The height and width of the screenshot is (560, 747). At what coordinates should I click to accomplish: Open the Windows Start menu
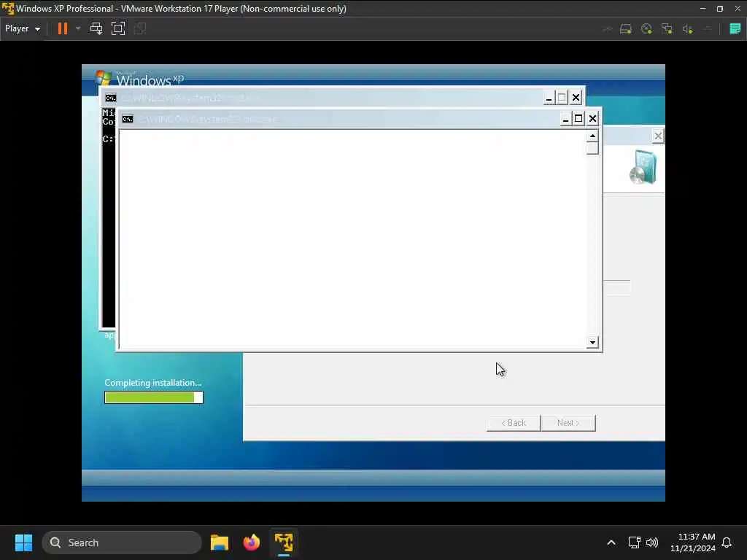click(23, 542)
